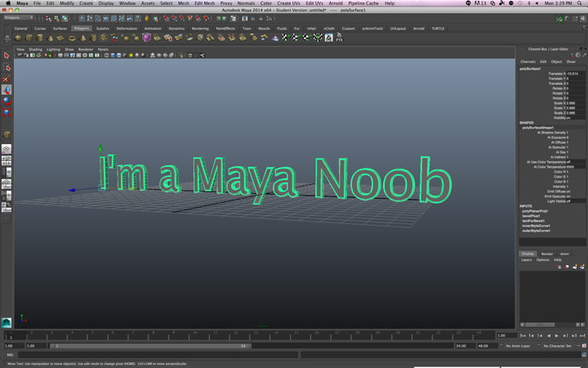Activate the Rotate tool in toolbox
The width and height of the screenshot is (588, 368).
[7, 101]
